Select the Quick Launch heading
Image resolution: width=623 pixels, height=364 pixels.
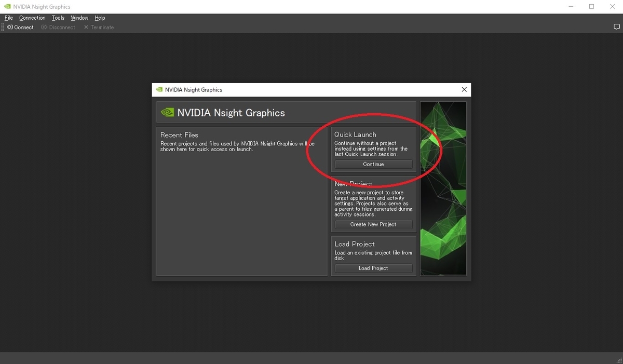coord(355,134)
